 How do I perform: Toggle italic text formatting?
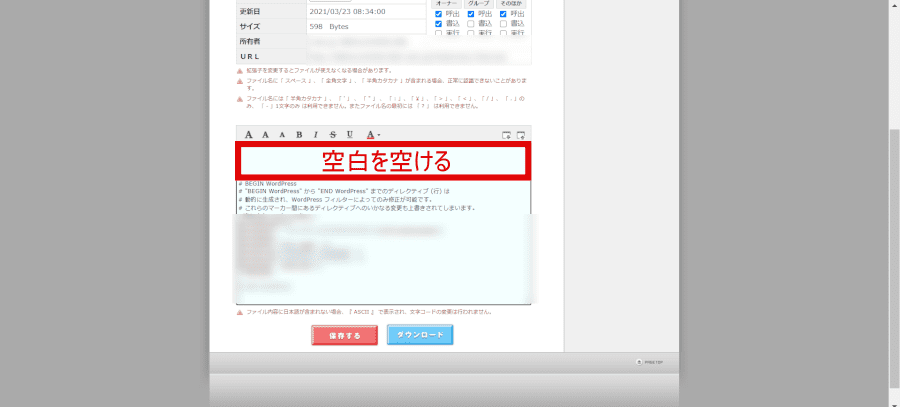[315, 134]
